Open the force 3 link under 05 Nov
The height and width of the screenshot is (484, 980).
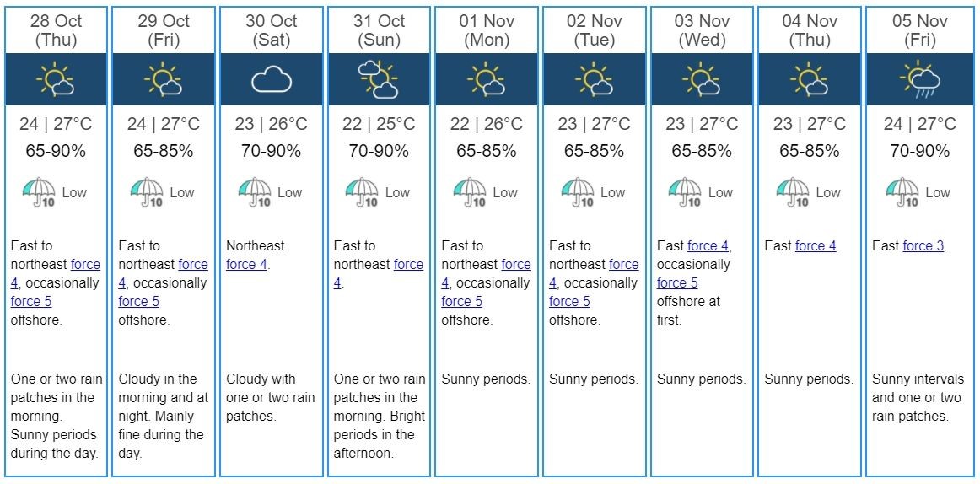coord(923,245)
